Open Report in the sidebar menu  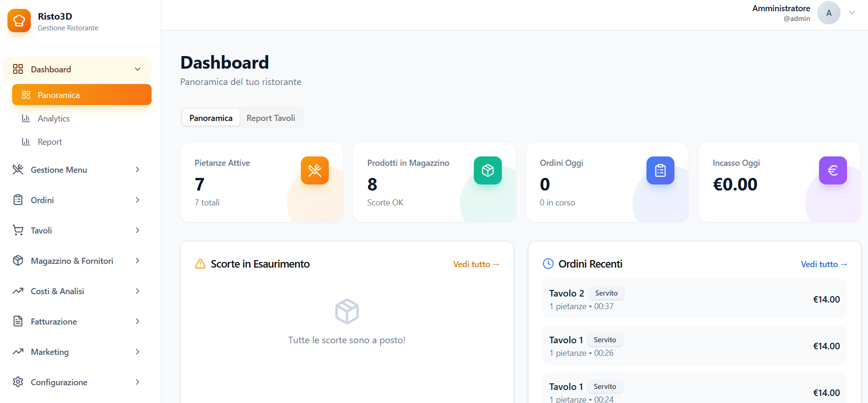[x=82, y=141]
